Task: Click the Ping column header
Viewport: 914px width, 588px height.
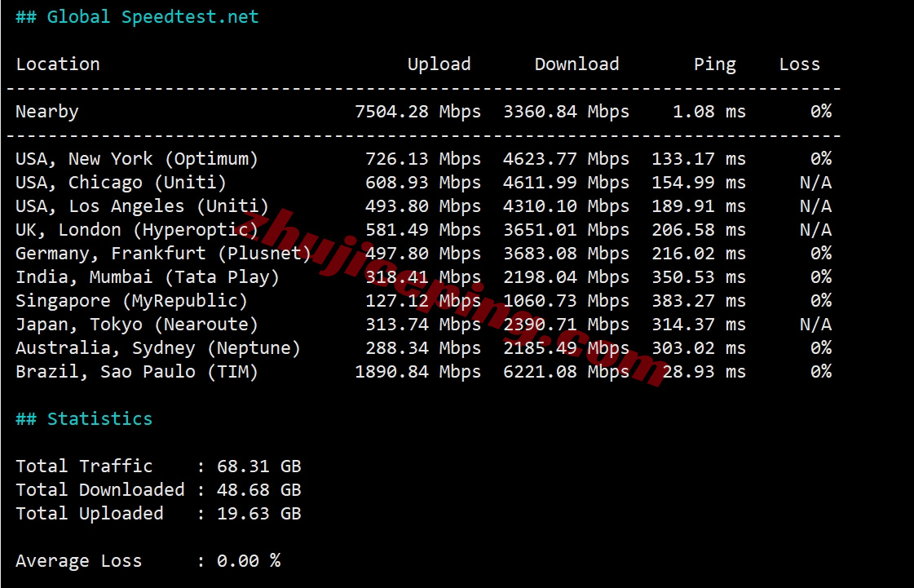Action: coord(714,64)
